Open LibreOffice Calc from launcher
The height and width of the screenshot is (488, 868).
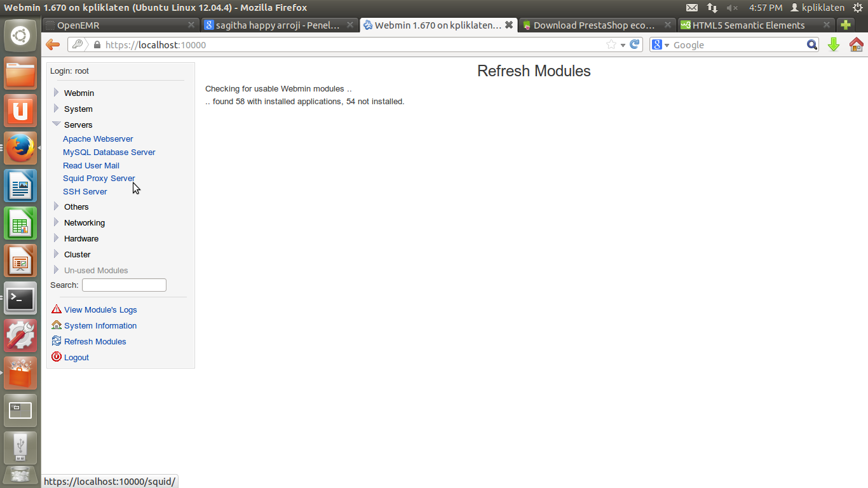[20, 223]
